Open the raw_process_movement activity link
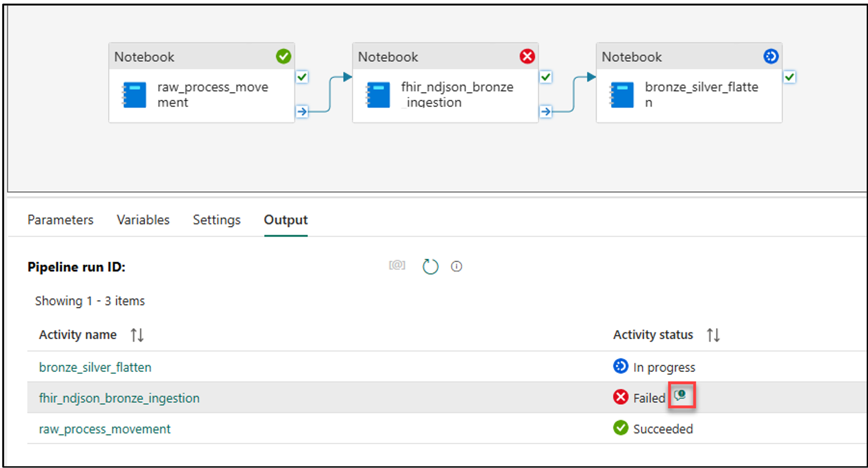868x468 pixels. pyautogui.click(x=105, y=429)
